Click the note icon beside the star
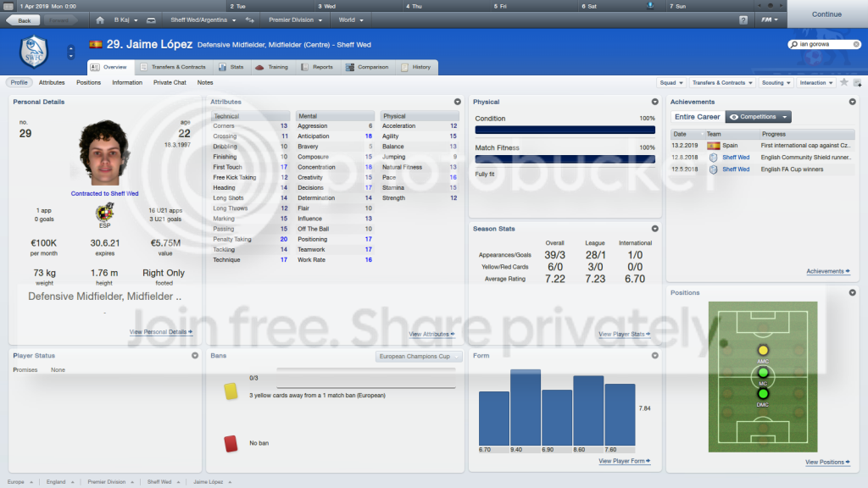 click(x=858, y=83)
